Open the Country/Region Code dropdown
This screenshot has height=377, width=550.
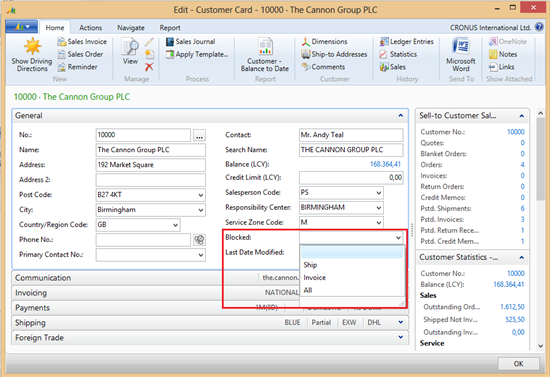click(x=175, y=225)
